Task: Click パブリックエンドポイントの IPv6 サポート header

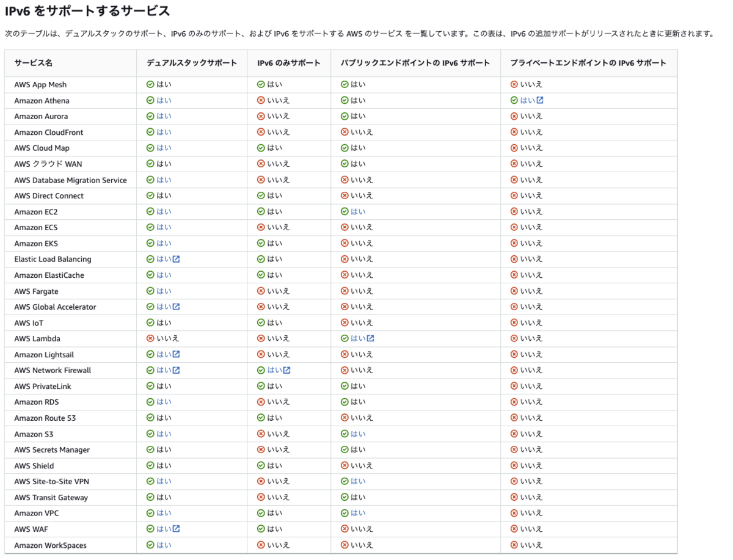Action: pos(415,63)
